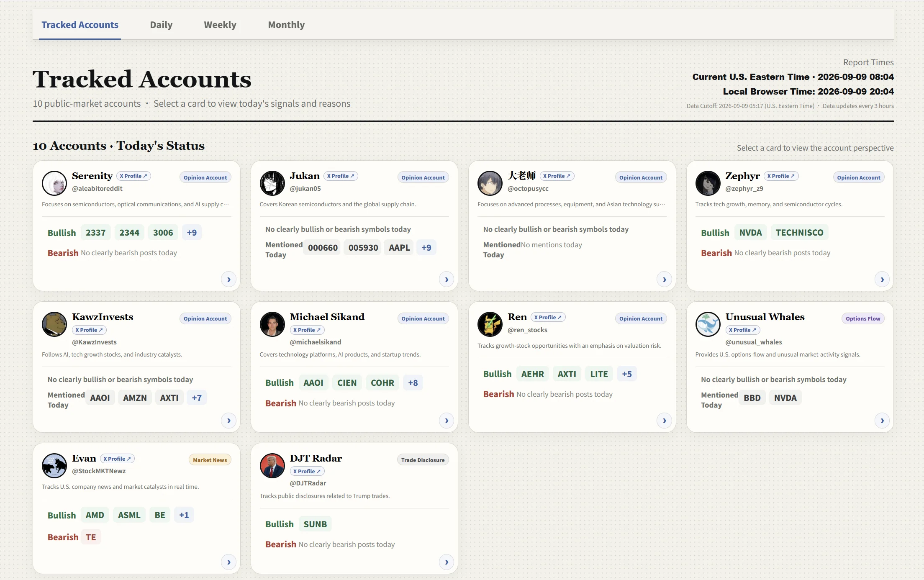
Task: Click the AMZN chip on KawzInvests card
Action: coord(135,398)
